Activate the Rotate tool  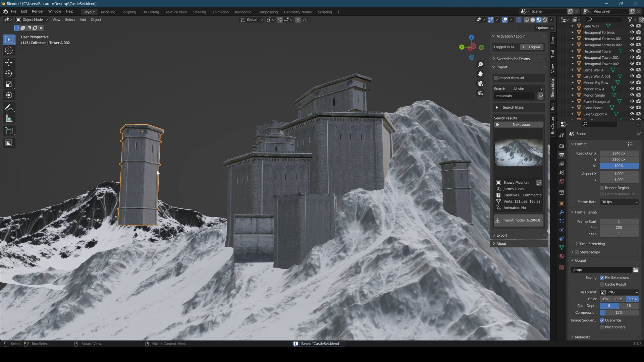[x=9, y=73]
